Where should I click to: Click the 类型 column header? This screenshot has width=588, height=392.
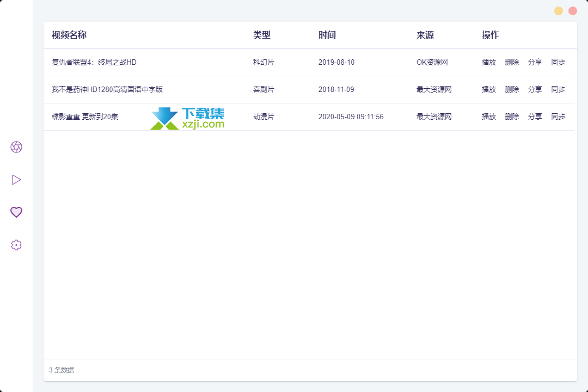click(262, 35)
